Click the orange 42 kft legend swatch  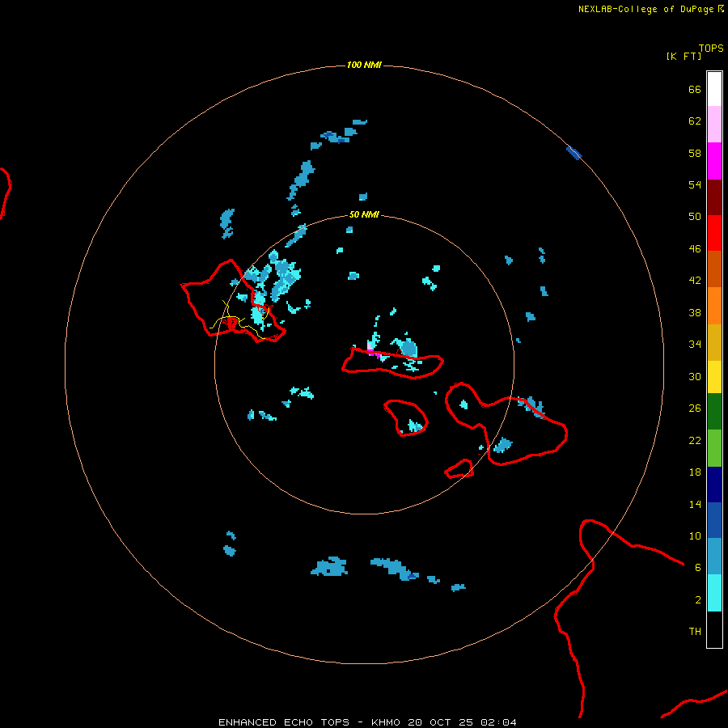pos(714,306)
